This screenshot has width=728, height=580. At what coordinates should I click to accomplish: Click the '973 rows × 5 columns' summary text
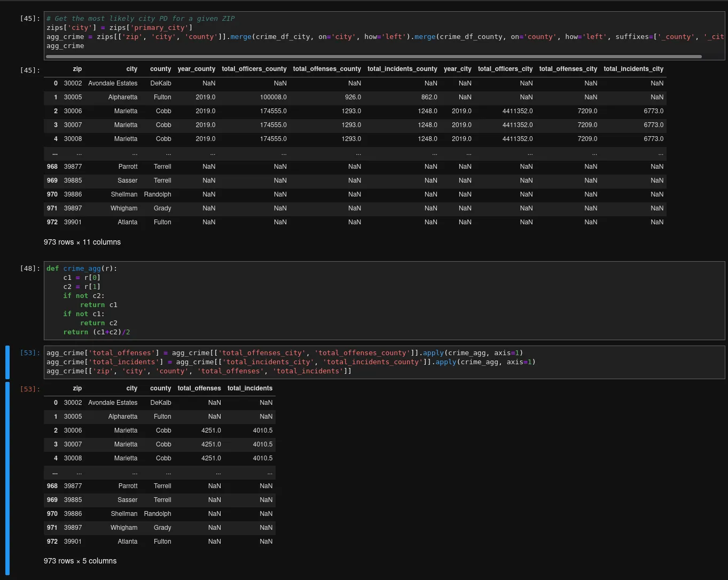click(80, 561)
